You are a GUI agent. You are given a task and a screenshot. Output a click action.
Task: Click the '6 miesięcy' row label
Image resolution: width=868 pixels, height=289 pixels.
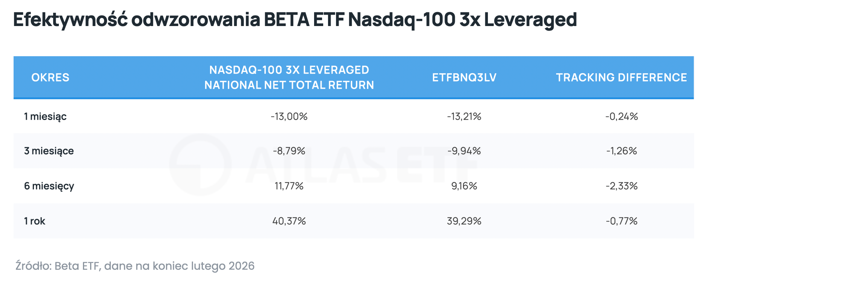click(x=49, y=186)
